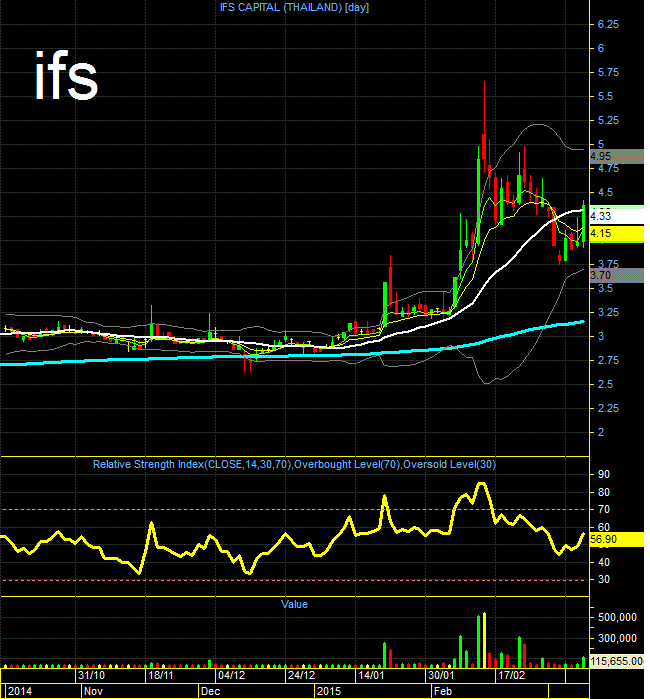Click the 2 price axis label
This screenshot has width=650, height=699.
[601, 432]
